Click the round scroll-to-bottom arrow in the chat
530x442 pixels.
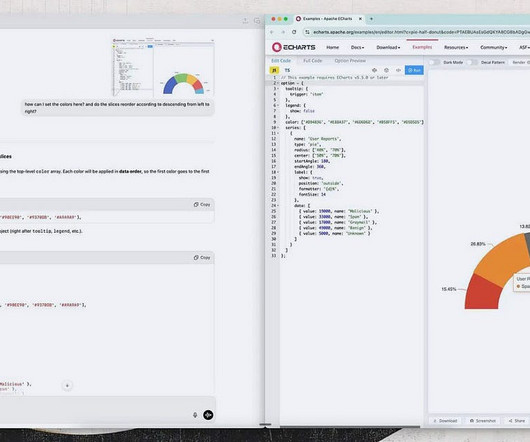67,386
